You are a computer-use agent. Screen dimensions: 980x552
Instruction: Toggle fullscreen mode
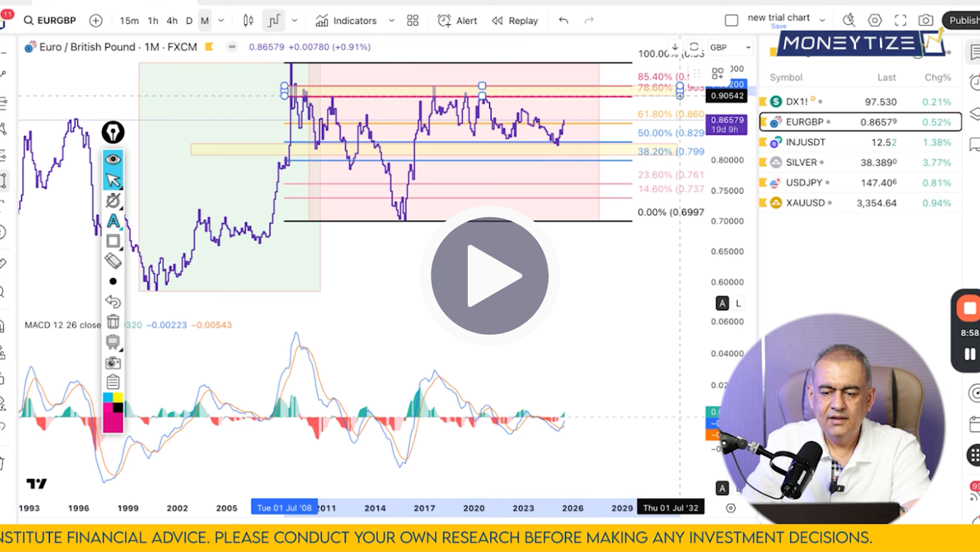tap(900, 20)
